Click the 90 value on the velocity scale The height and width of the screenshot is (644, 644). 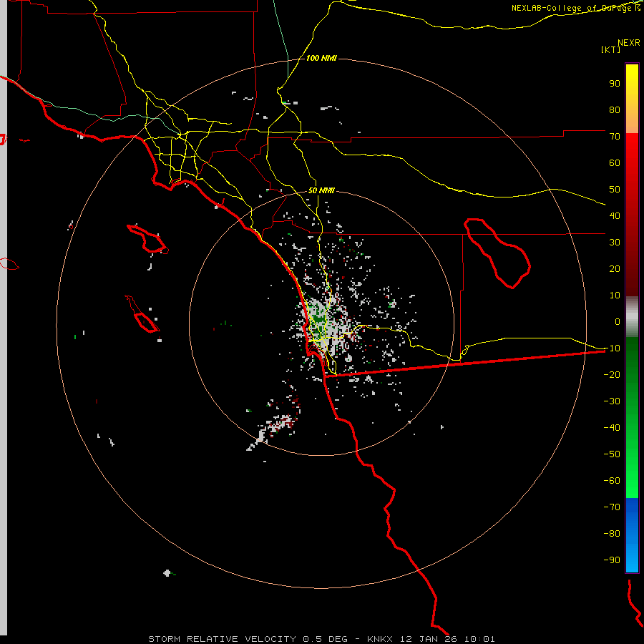615,84
